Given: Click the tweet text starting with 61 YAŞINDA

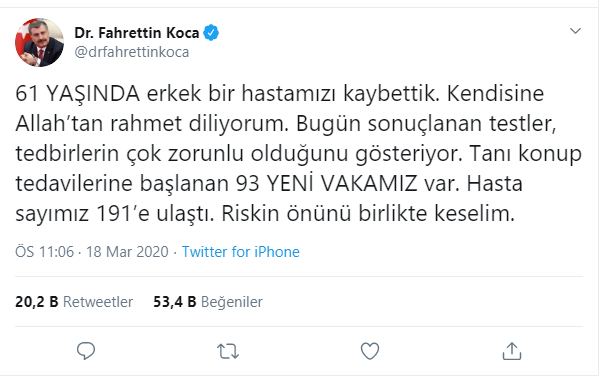Looking at the screenshot, I should click(x=298, y=153).
